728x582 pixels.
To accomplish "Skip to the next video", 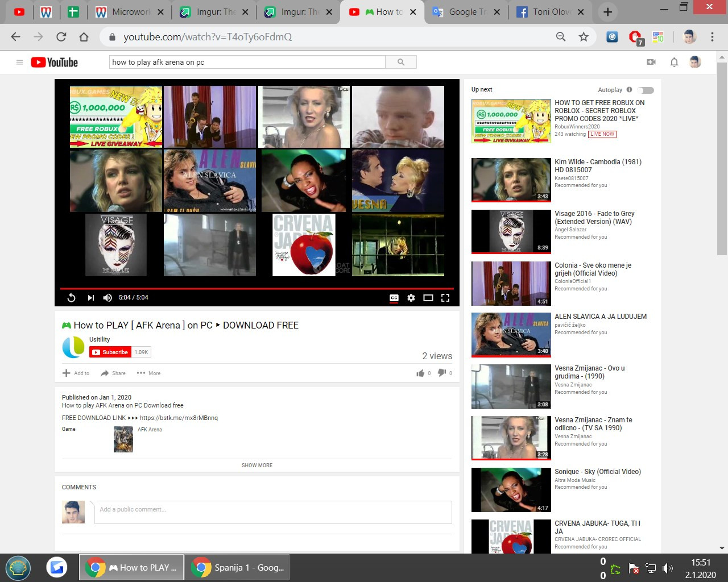I will tap(90, 298).
